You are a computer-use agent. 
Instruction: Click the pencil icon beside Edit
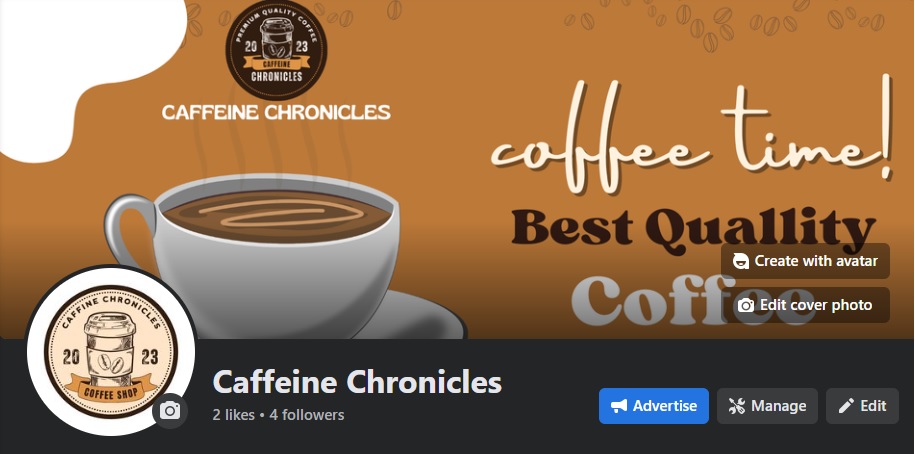846,406
